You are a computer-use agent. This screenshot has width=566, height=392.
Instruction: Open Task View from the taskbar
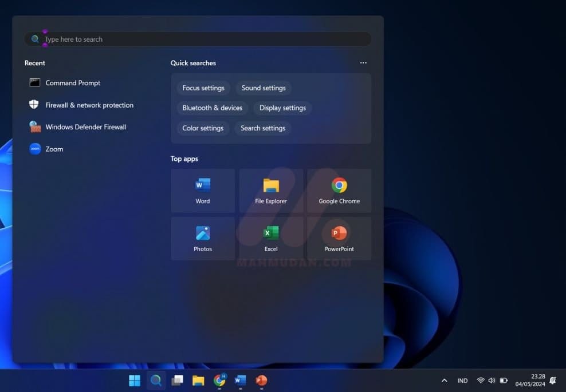177,381
